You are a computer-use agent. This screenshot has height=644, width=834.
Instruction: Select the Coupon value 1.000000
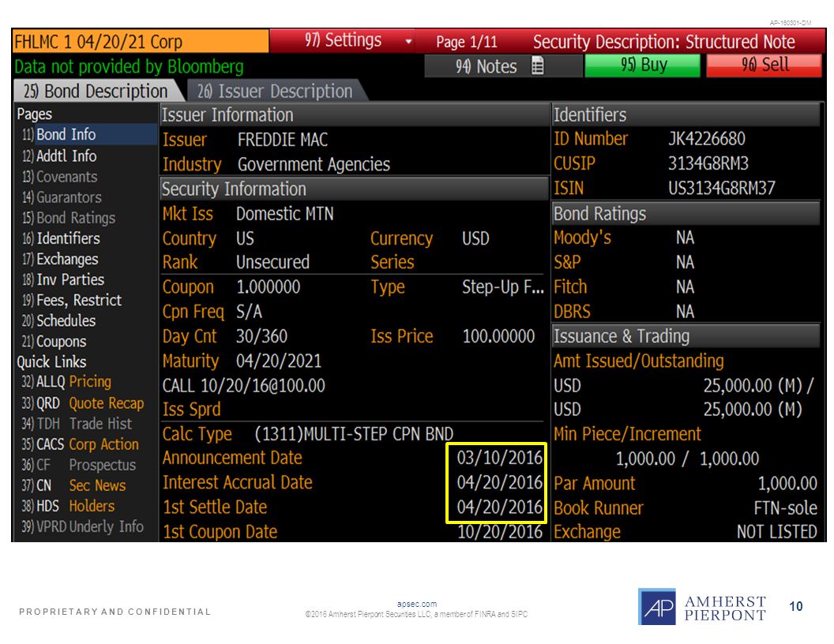point(268,287)
